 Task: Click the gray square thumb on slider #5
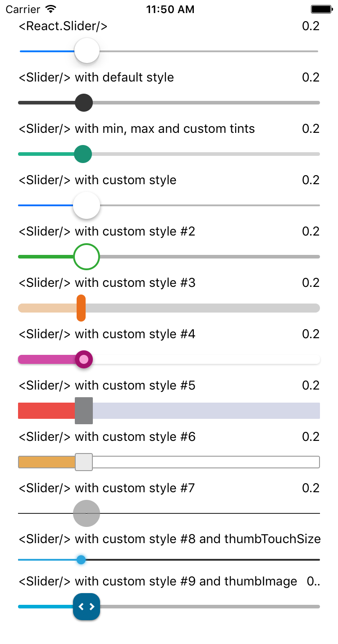click(x=84, y=410)
